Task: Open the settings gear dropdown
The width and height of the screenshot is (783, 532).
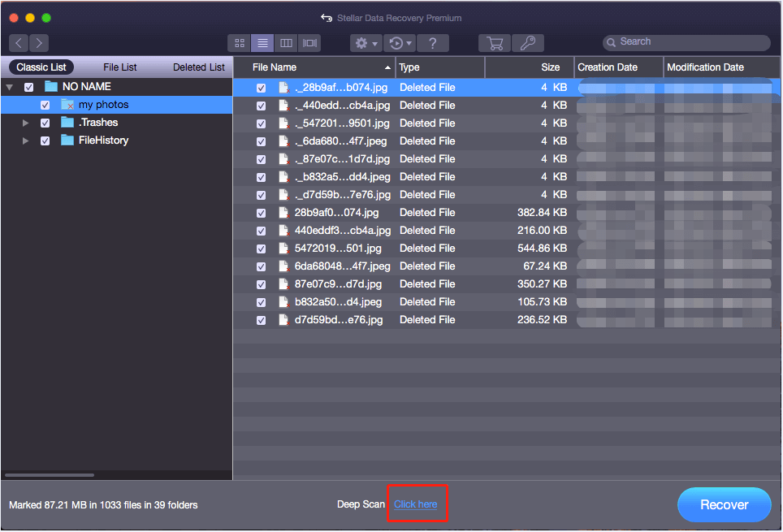Action: (366, 43)
